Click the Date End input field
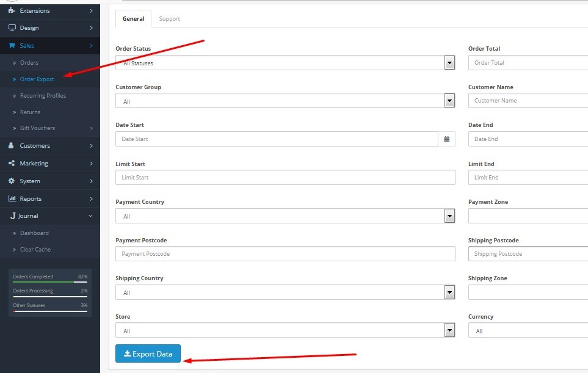This screenshot has width=588, height=373. click(x=528, y=139)
